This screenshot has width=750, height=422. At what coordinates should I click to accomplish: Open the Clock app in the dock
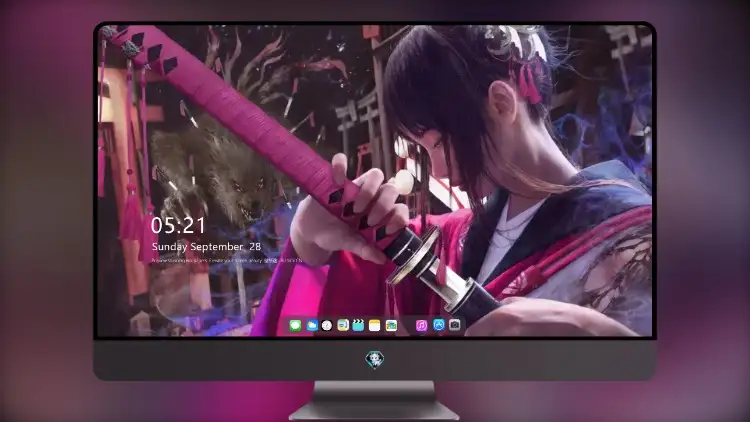tap(327, 326)
